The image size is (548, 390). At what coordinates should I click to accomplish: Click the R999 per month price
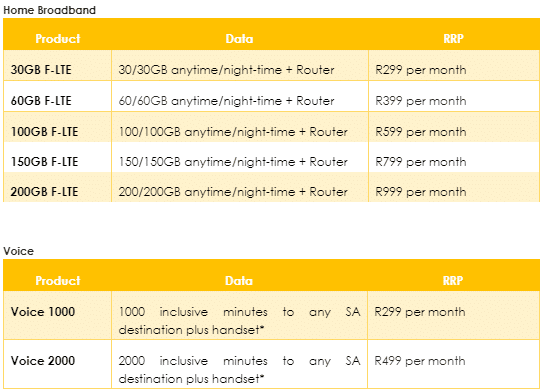421,192
